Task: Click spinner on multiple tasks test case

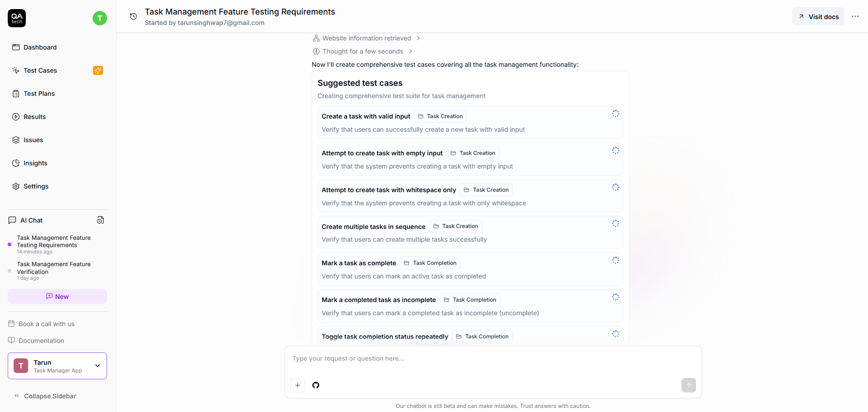Action: pyautogui.click(x=615, y=223)
